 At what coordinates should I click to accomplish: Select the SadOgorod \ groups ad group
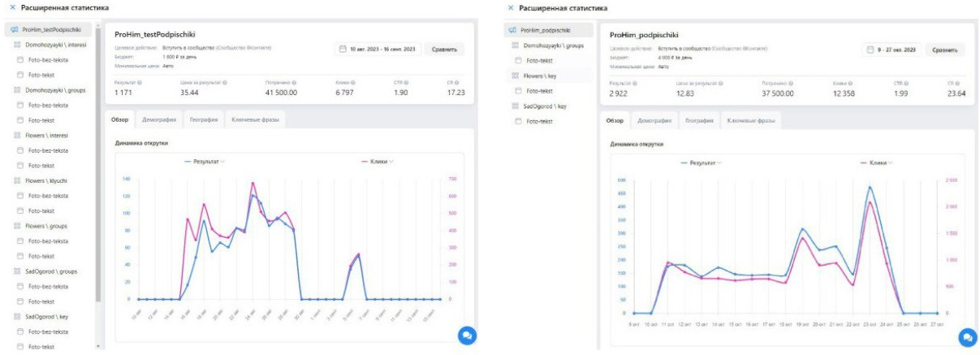(53, 271)
